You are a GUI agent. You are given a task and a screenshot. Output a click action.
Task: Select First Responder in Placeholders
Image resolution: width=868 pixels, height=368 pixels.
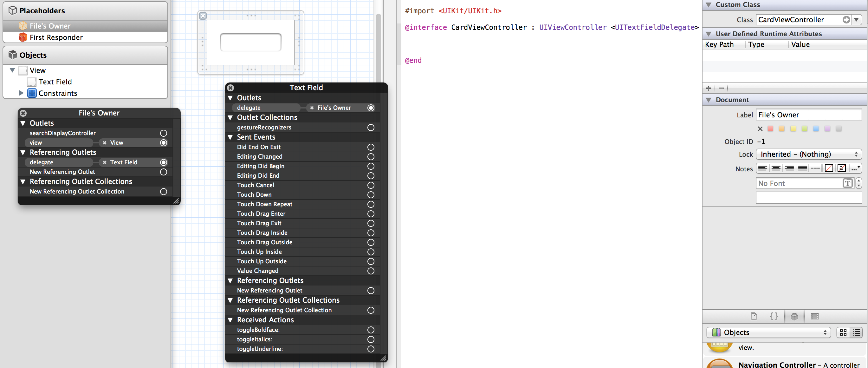56,37
